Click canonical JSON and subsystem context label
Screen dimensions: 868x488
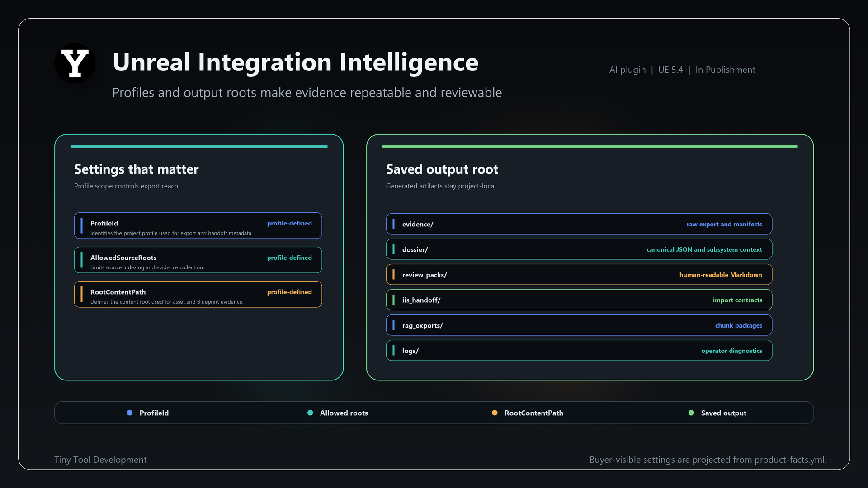click(x=704, y=249)
